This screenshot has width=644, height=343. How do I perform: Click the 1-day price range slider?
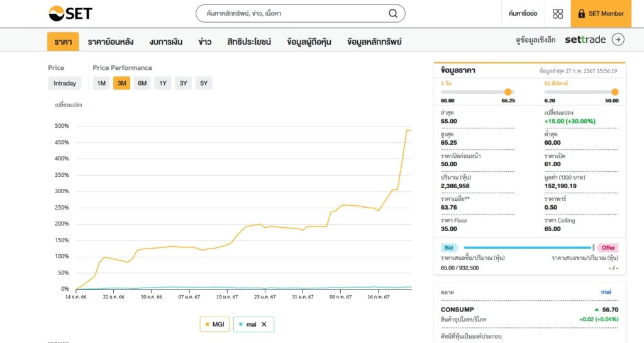point(478,92)
